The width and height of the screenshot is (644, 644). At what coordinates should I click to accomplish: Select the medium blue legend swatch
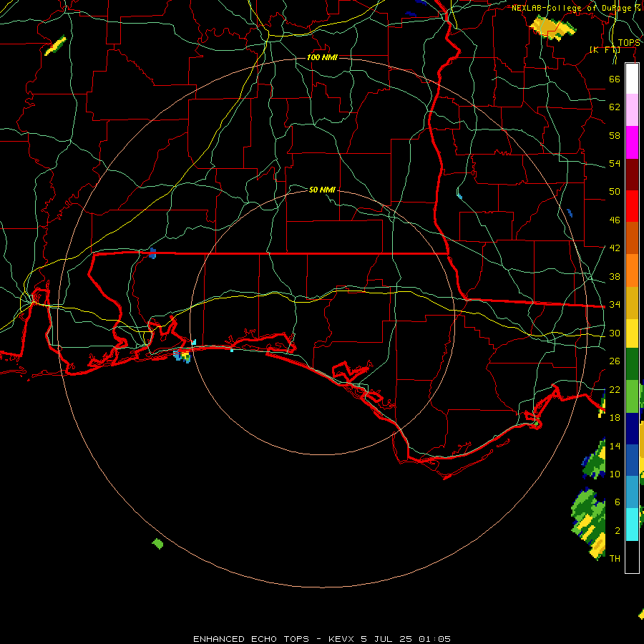[x=632, y=460]
